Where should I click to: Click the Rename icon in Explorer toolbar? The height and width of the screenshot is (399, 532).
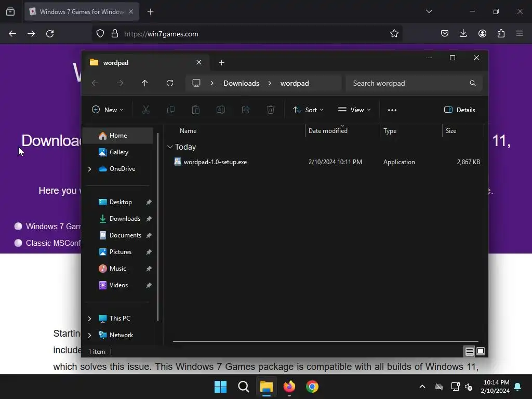pyautogui.click(x=221, y=110)
